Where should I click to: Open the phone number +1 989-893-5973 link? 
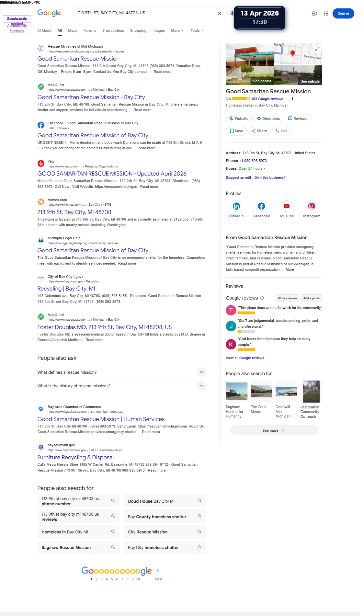[x=253, y=161]
